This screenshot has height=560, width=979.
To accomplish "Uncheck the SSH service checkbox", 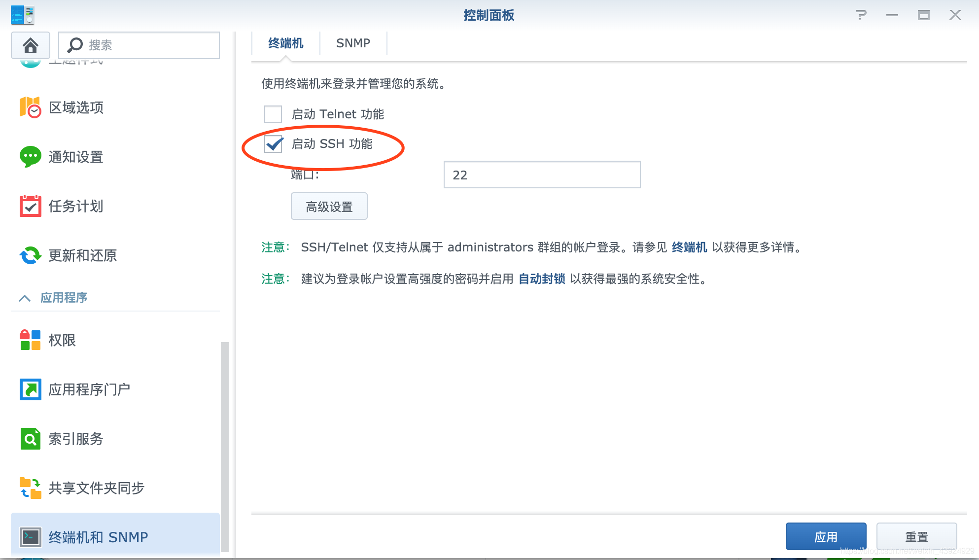I will 273,144.
